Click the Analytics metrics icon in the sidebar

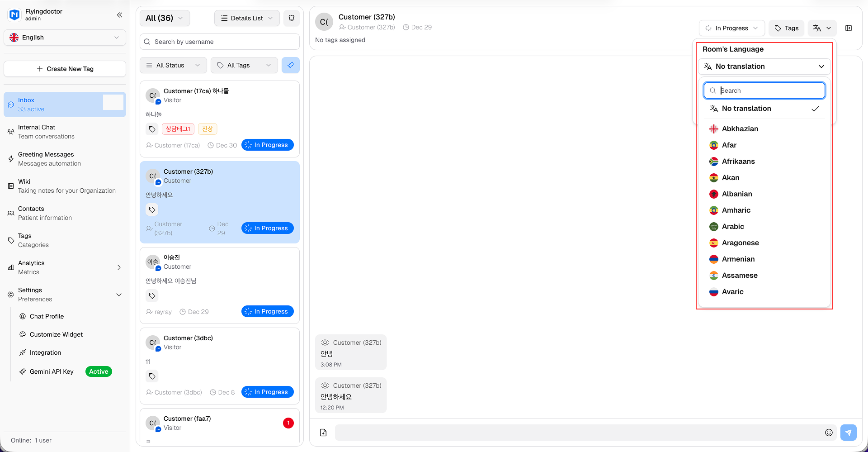11,267
